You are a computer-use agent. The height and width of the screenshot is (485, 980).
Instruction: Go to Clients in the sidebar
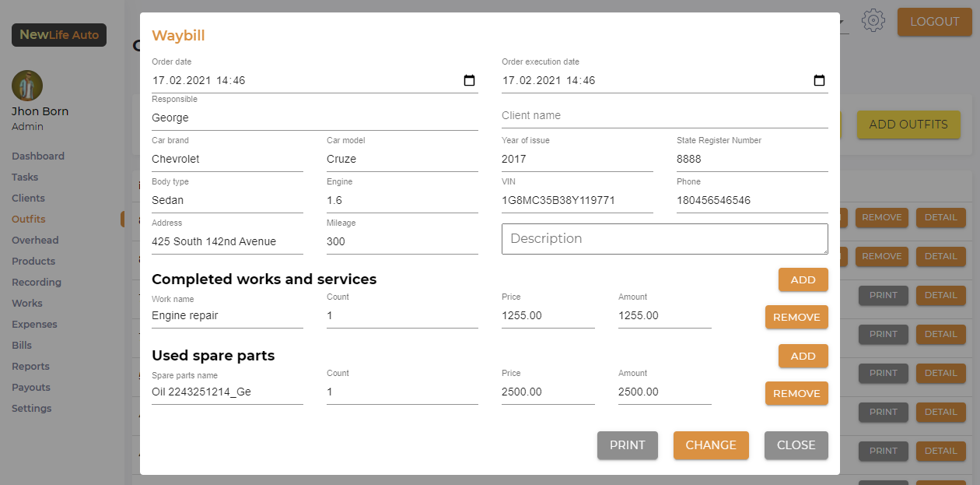(29, 199)
